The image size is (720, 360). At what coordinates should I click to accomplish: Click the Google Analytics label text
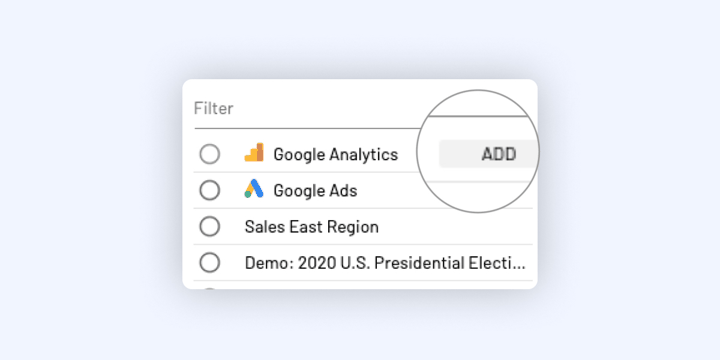pyautogui.click(x=336, y=154)
